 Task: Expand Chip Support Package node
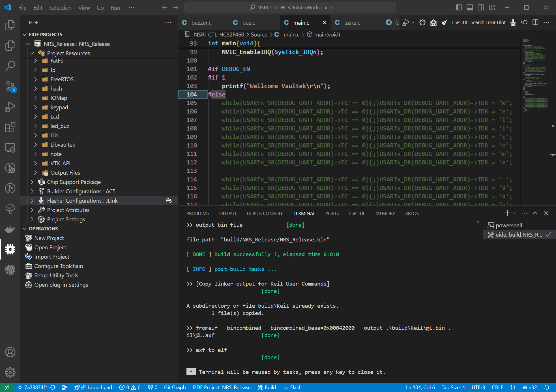(32, 182)
